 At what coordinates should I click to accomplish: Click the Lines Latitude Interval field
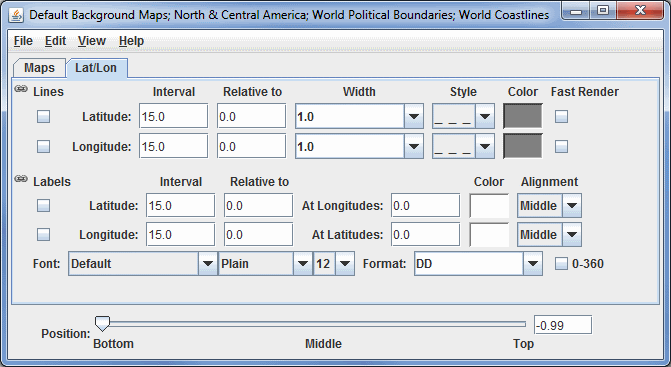tap(173, 116)
